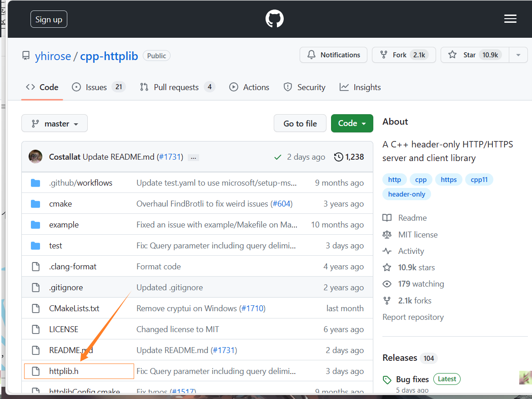Expand the green Code dropdown

pos(352,123)
